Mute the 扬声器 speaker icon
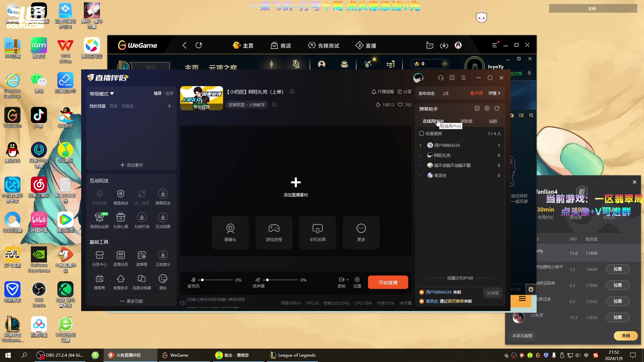Image resolution: width=644 pixels, height=362 pixels. point(258,280)
